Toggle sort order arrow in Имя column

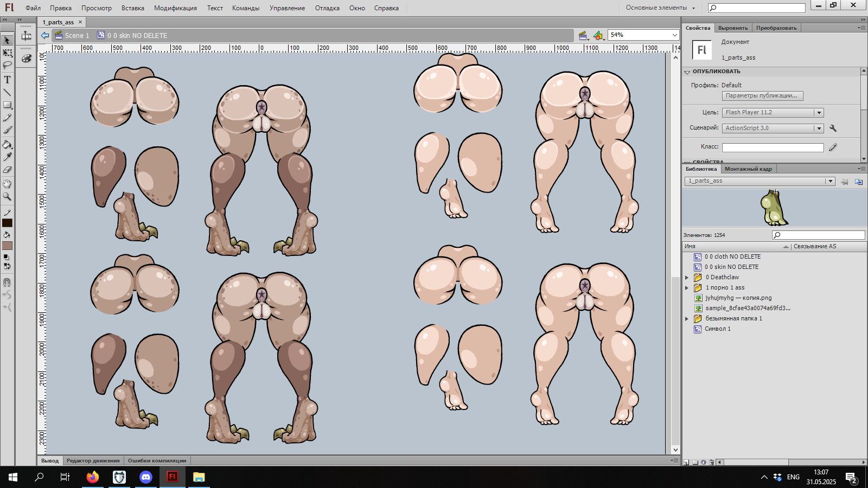coord(786,247)
